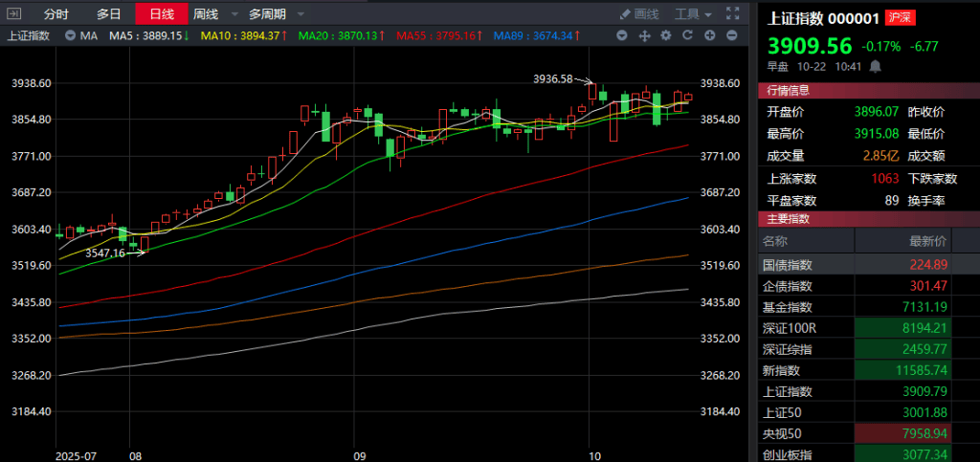The height and width of the screenshot is (462, 980).
Task: Open the 多周期 dropdown arrow
Action: (301, 14)
